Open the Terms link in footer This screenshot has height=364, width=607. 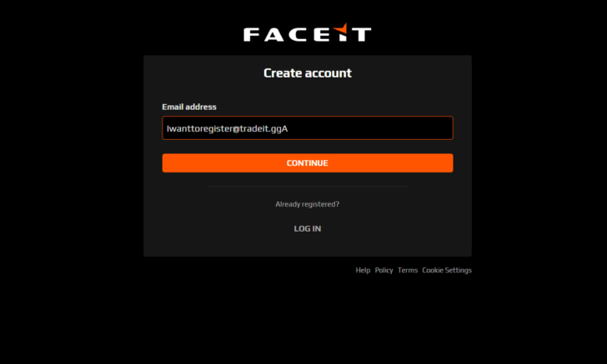407,271
